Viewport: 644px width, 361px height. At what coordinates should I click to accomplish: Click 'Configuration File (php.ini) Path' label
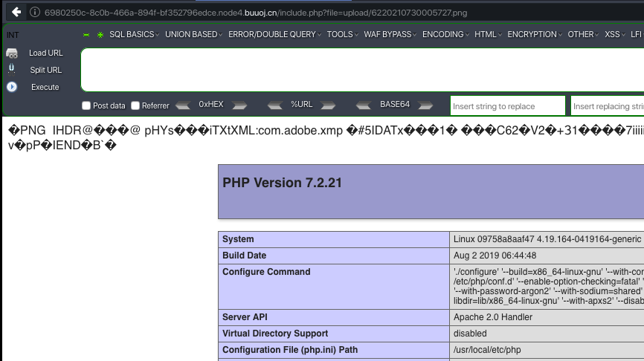pos(290,350)
